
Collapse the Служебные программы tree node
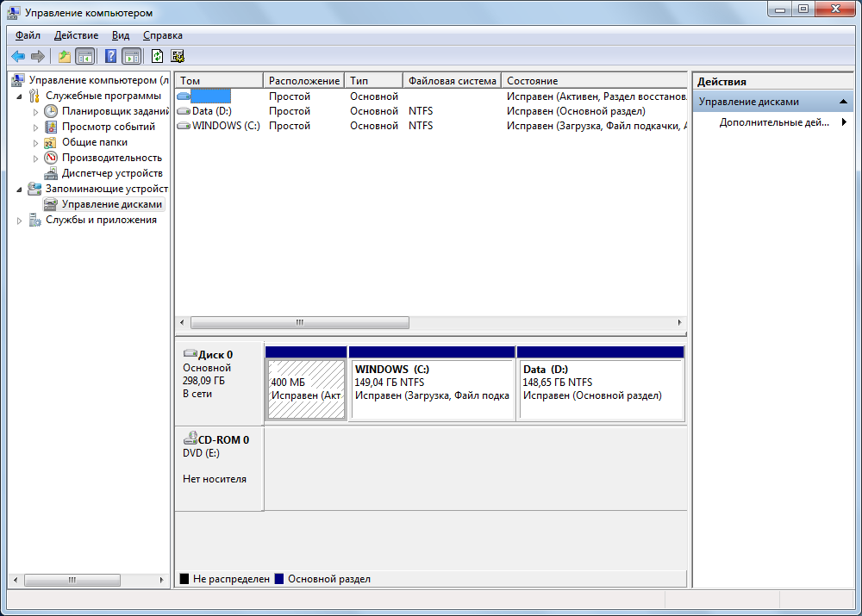[x=20, y=96]
